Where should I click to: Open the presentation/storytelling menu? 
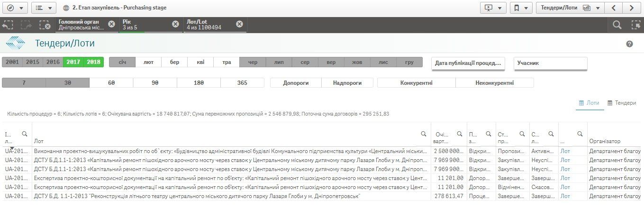pyautogui.click(x=493, y=8)
